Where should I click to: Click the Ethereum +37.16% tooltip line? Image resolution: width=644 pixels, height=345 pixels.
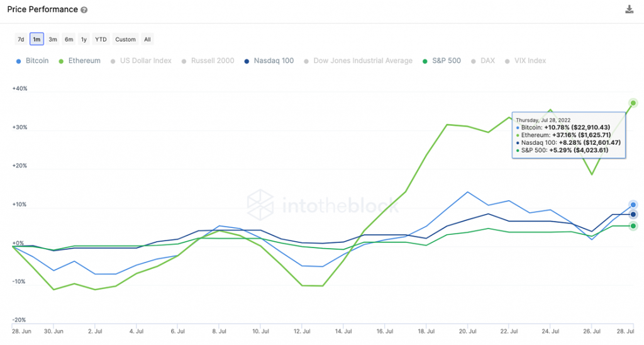(x=563, y=135)
